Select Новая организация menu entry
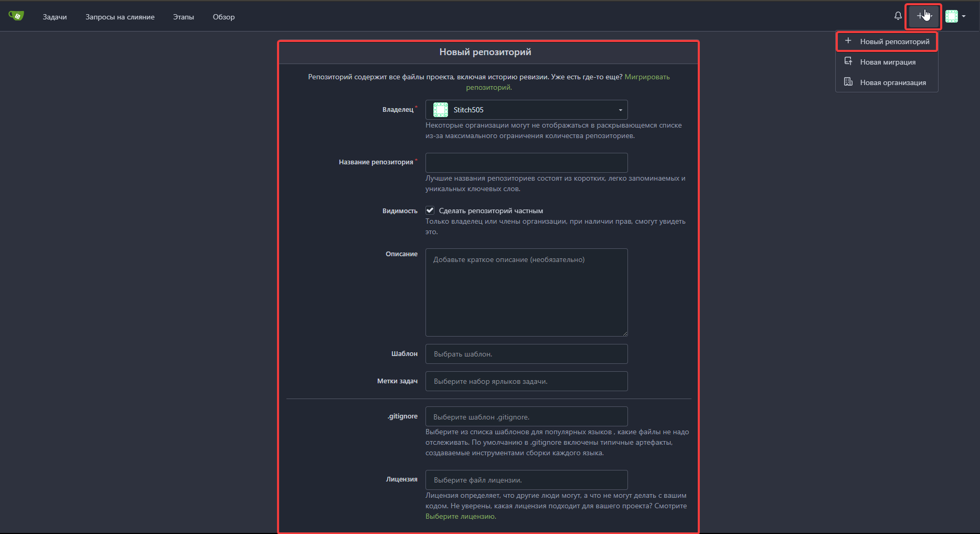 892,82
